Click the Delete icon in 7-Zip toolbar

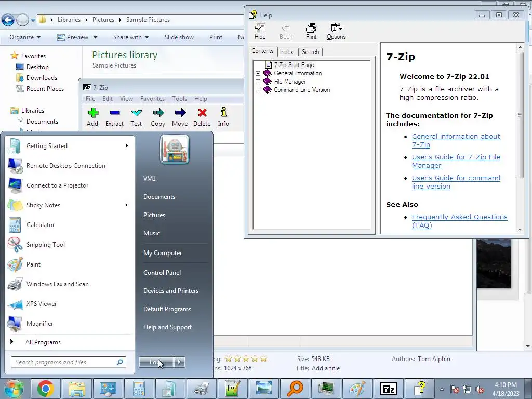tap(202, 117)
